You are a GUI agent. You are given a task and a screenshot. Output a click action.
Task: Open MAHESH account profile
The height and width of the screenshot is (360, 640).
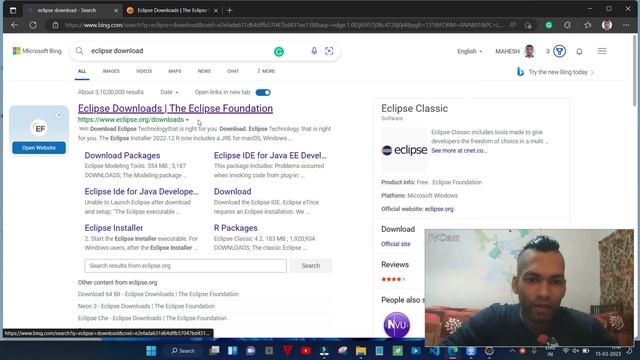click(515, 51)
